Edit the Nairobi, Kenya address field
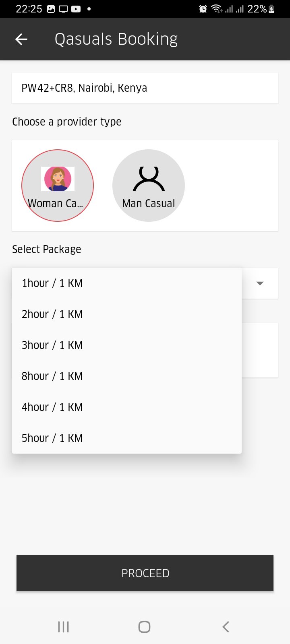The width and height of the screenshot is (290, 644). [x=145, y=88]
